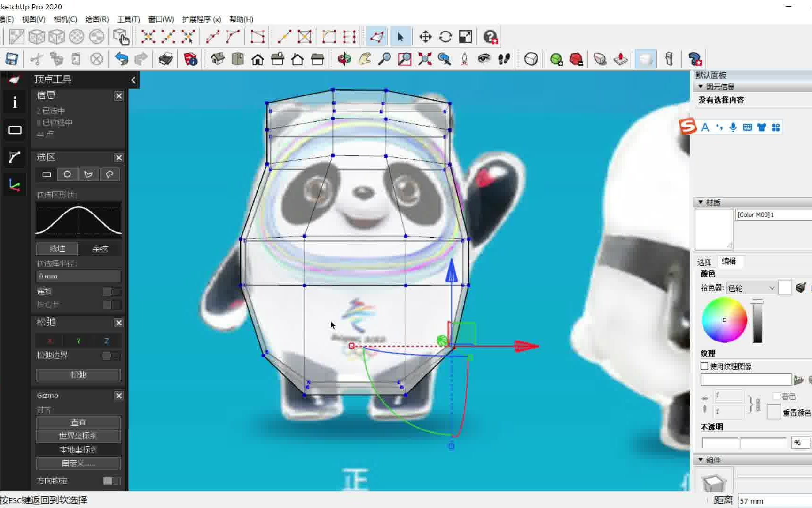Click the info 'i' sidebar icon
Image resolution: width=812 pixels, height=508 pixels.
point(15,102)
